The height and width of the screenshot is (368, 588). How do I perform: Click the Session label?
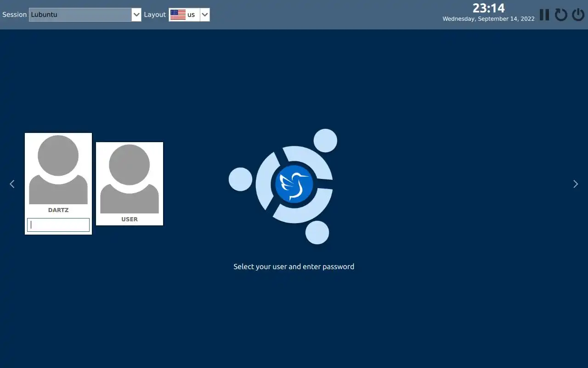[15, 15]
